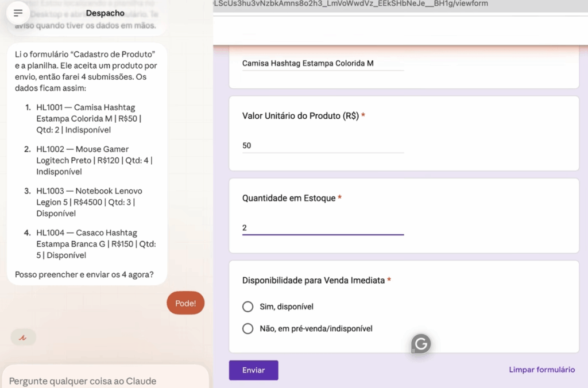This screenshot has height=388, width=588.
Task: Focus the 'Quantidade em Estoque' input field
Action: point(323,227)
